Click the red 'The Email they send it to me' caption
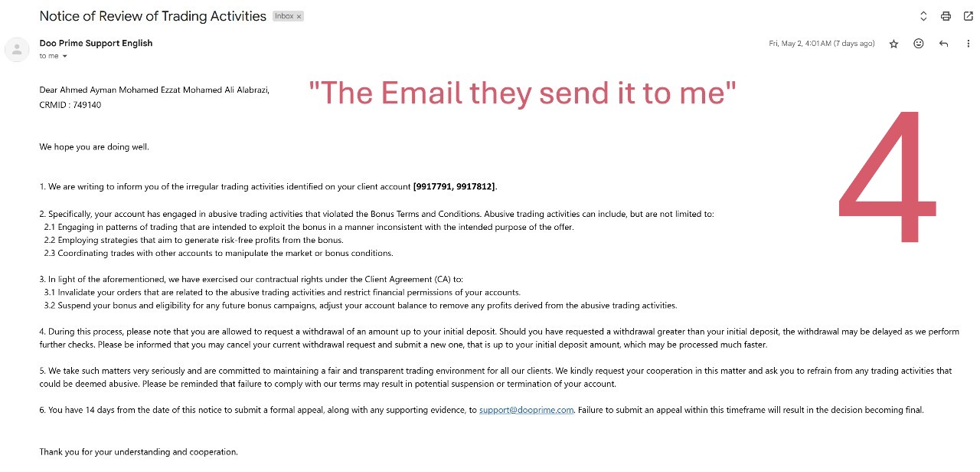The height and width of the screenshot is (472, 980). point(523,93)
